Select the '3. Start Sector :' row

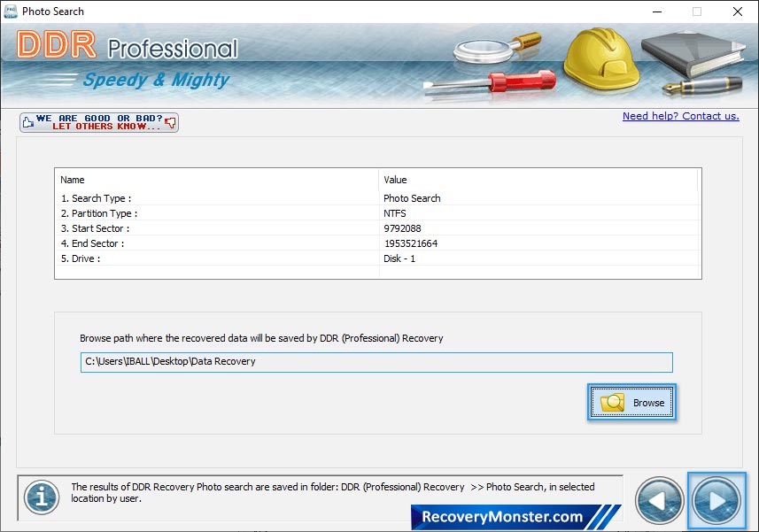coord(377,228)
